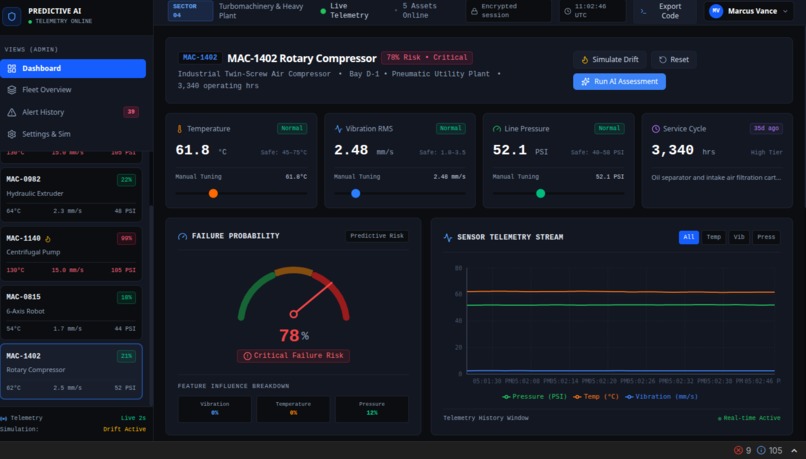Select the All telemetry filter tab

point(689,237)
